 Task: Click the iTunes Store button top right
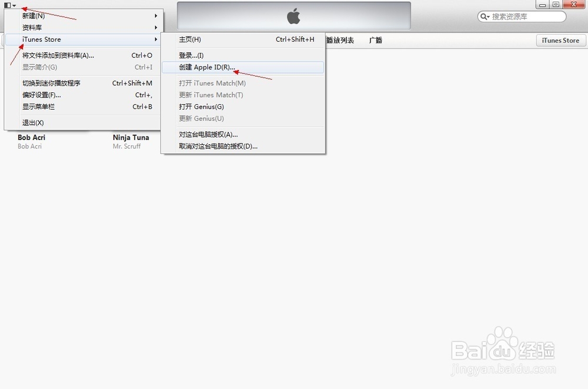coord(560,40)
